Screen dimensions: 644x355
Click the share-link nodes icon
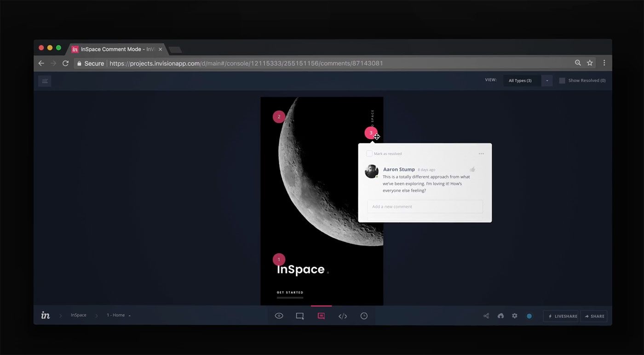tap(486, 316)
